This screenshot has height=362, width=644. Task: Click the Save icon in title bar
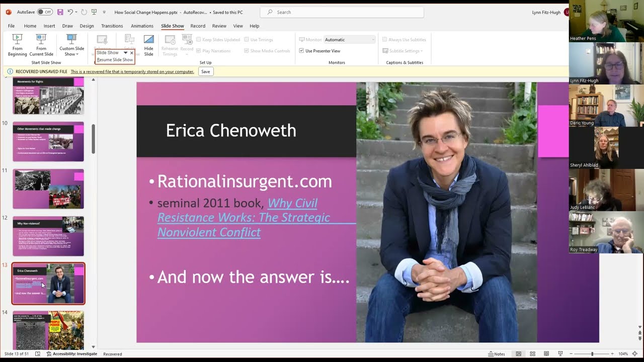click(60, 12)
